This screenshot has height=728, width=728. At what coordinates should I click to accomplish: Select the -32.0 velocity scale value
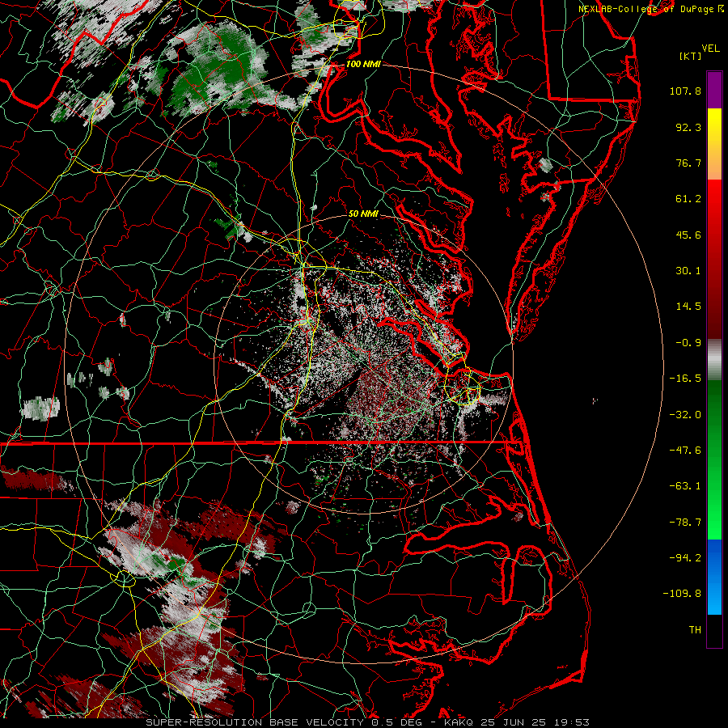[x=685, y=415]
